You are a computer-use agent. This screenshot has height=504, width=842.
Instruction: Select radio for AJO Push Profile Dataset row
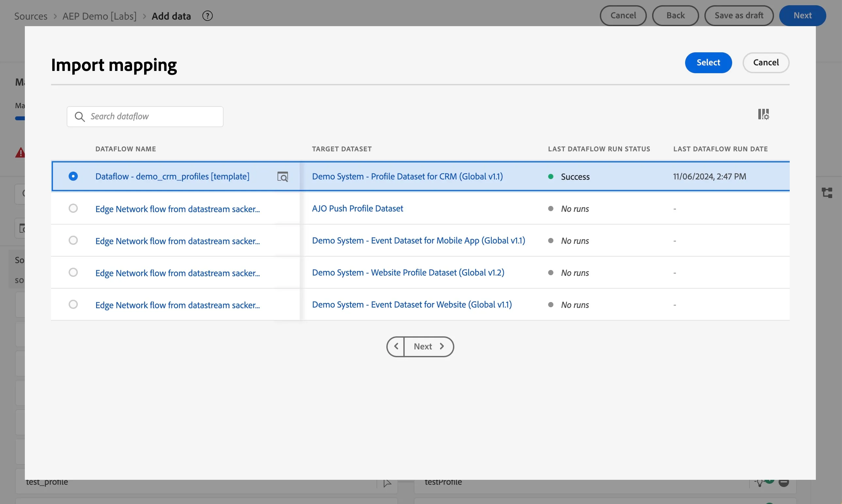[x=73, y=208]
